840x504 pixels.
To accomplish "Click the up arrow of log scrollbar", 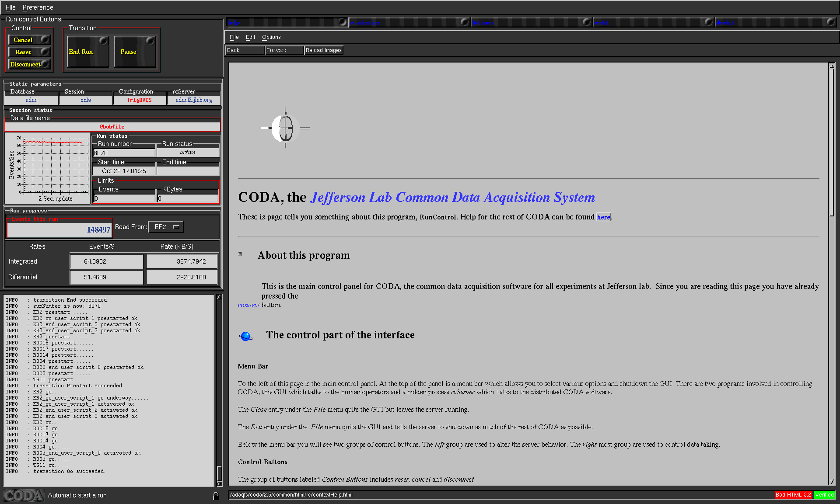I will pyautogui.click(x=219, y=297).
